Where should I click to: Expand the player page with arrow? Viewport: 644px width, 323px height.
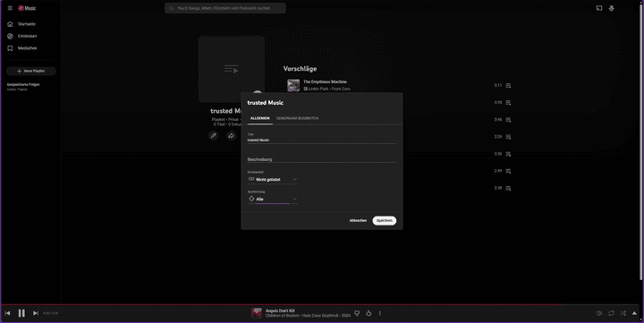point(634,313)
